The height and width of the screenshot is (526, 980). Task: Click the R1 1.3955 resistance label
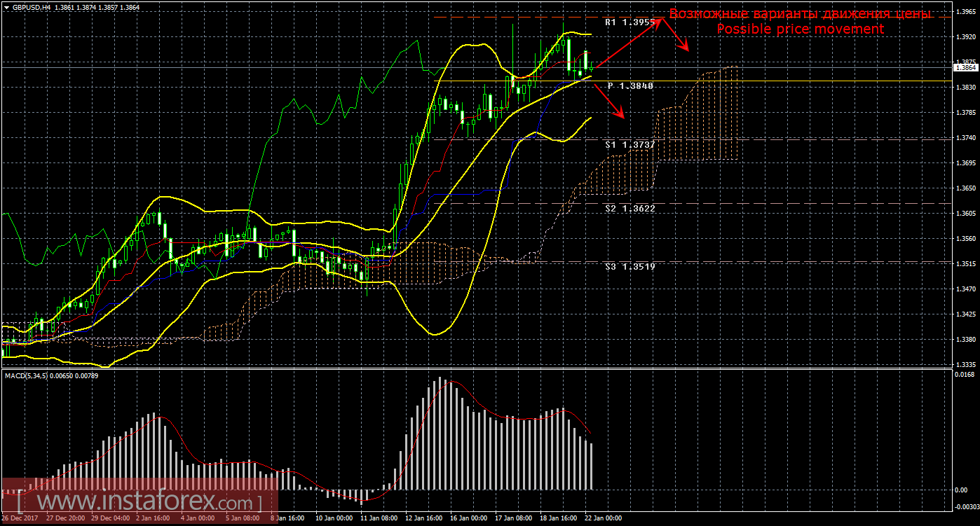[x=630, y=22]
